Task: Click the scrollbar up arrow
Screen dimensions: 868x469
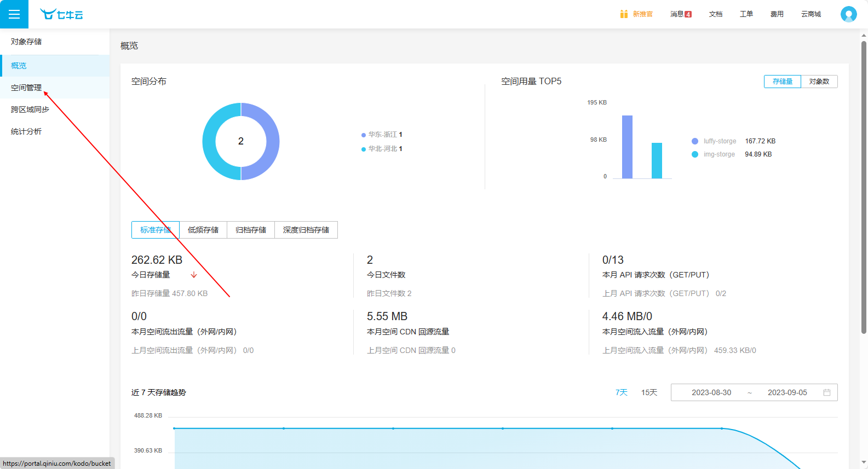Action: (864, 36)
